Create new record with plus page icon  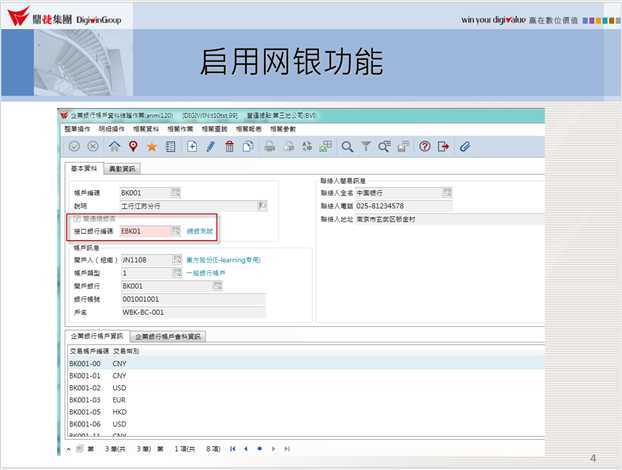[192, 146]
